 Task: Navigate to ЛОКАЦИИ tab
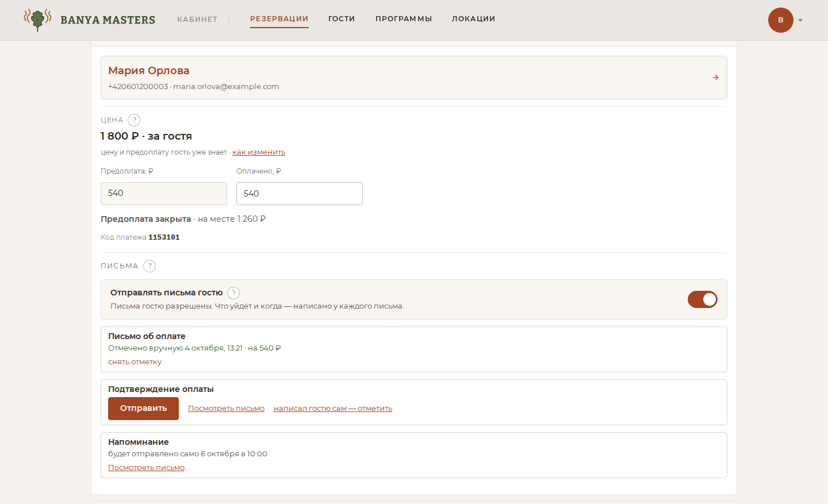pos(474,19)
